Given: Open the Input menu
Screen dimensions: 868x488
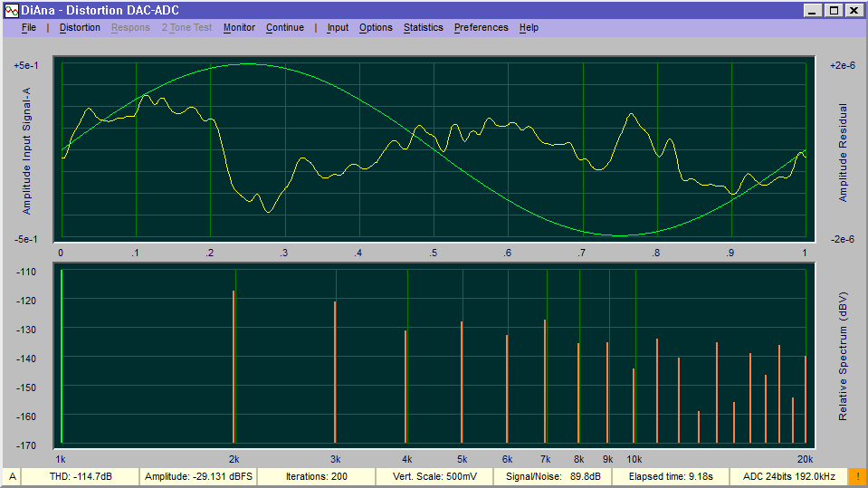Looking at the screenshot, I should click(338, 27).
